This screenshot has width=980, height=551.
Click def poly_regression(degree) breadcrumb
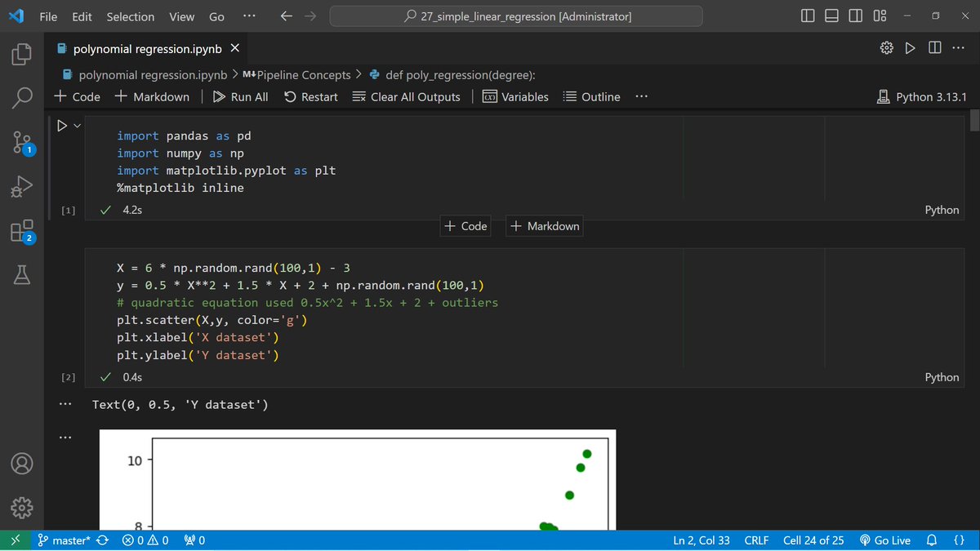tap(452, 75)
